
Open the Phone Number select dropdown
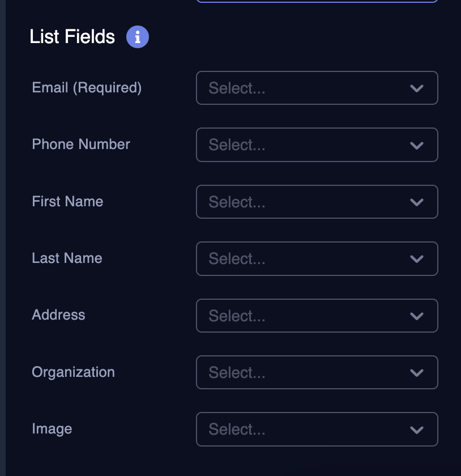[x=317, y=145]
